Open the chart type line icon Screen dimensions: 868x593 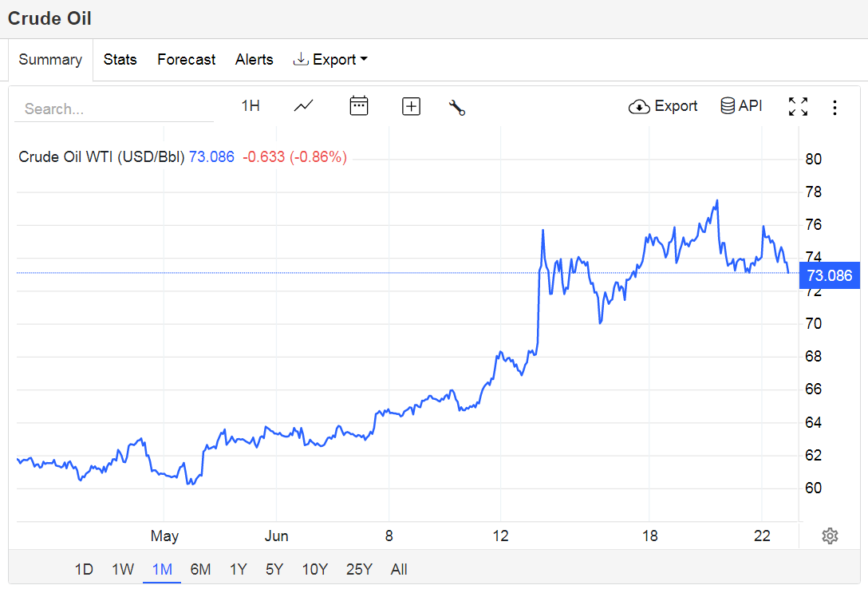(x=303, y=106)
